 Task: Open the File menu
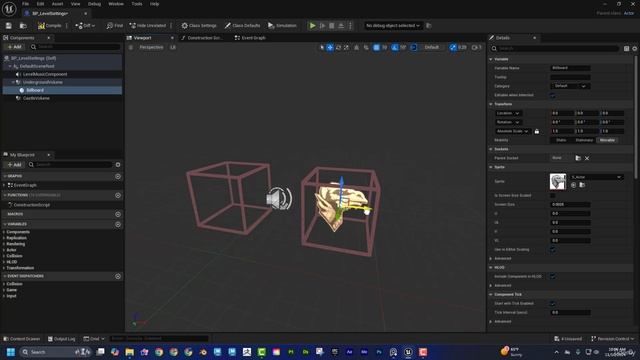pyautogui.click(x=25, y=4)
